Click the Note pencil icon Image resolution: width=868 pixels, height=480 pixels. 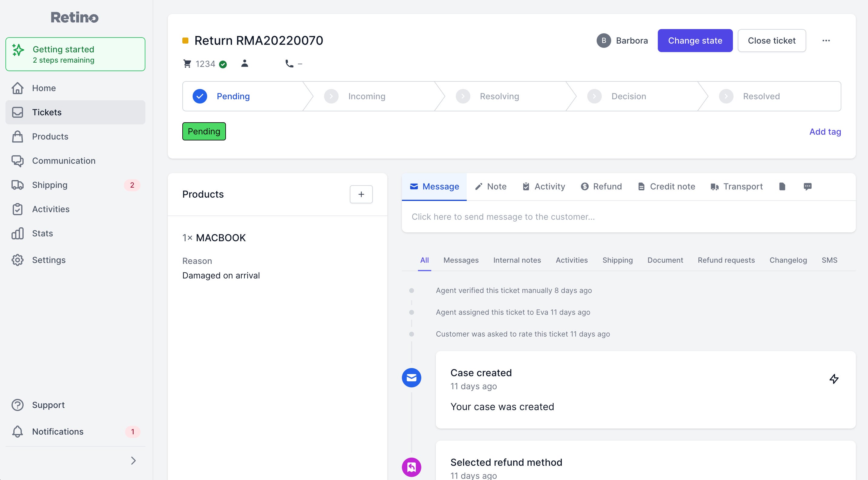pos(478,186)
